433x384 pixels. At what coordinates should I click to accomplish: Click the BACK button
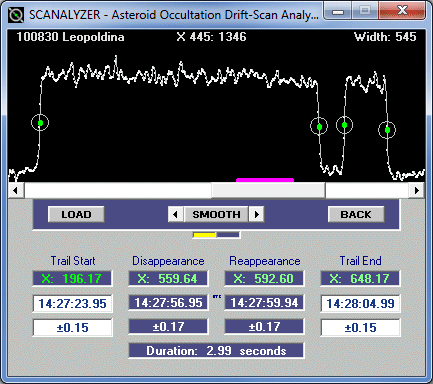356,214
